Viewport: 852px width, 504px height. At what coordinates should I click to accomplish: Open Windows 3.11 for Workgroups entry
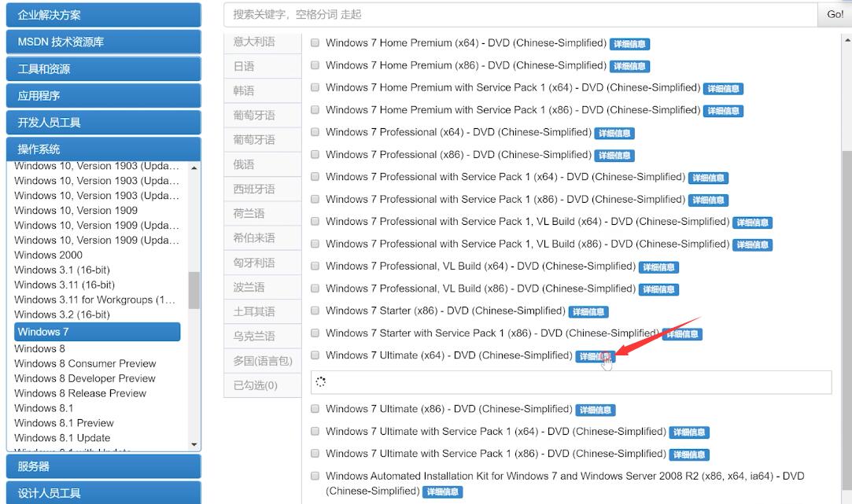point(95,300)
